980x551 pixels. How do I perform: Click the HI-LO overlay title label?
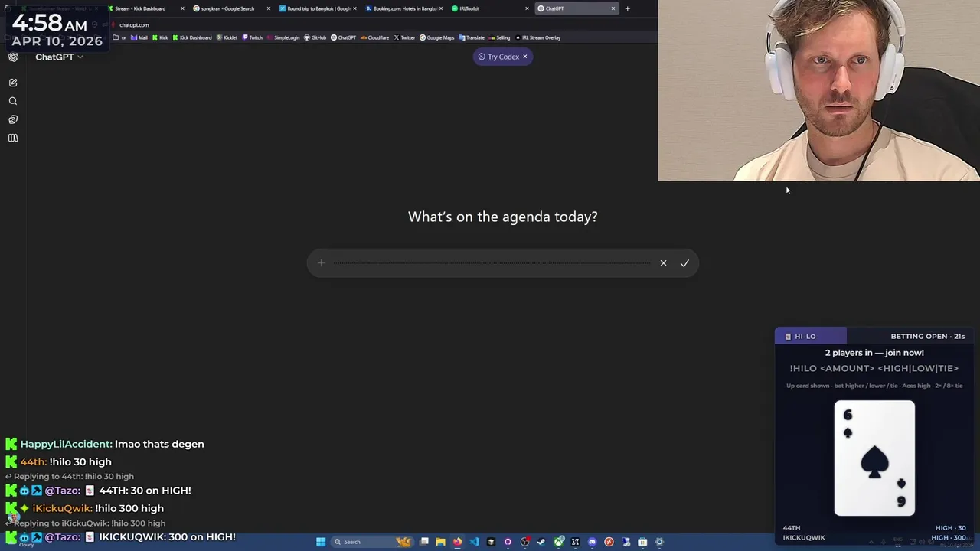(805, 336)
